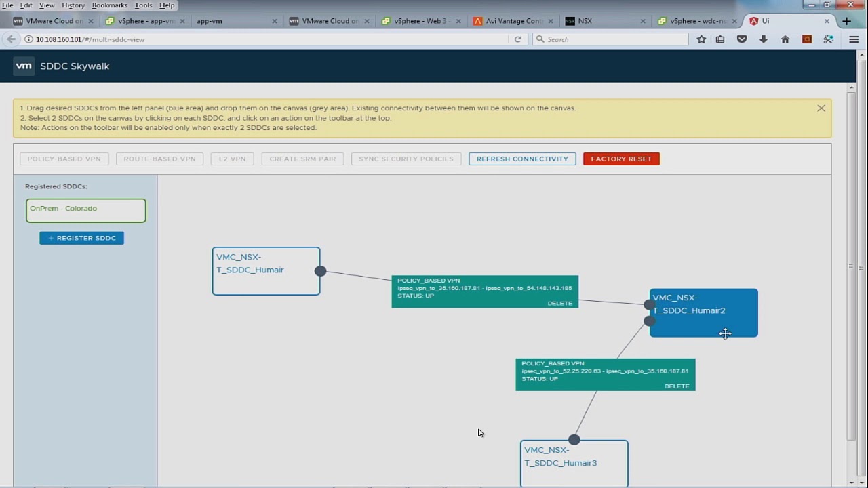Switch to the vSphere - app-vm tab
Screen dimensions: 868x488
pos(142,21)
